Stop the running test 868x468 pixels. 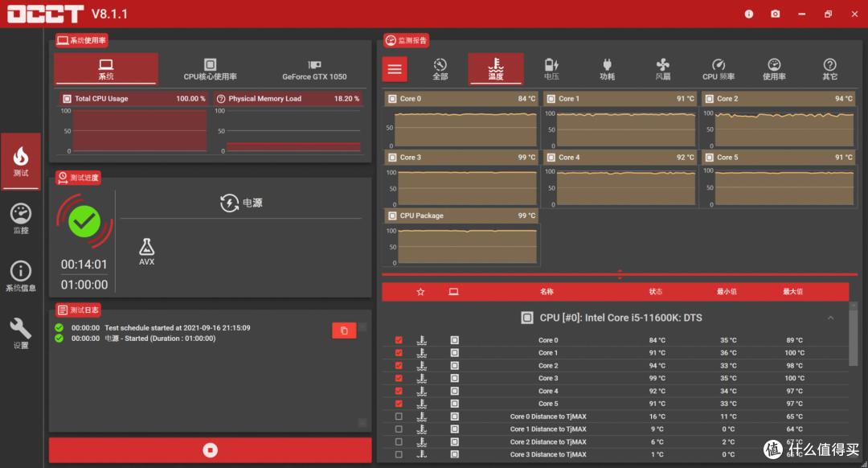click(210, 450)
